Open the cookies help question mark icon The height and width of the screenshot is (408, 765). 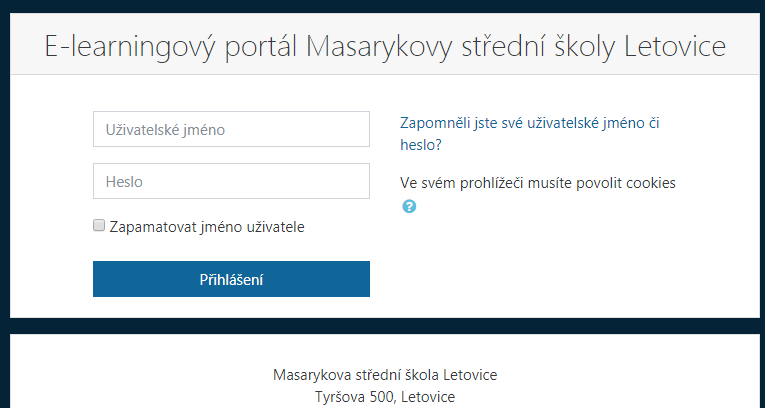(409, 206)
